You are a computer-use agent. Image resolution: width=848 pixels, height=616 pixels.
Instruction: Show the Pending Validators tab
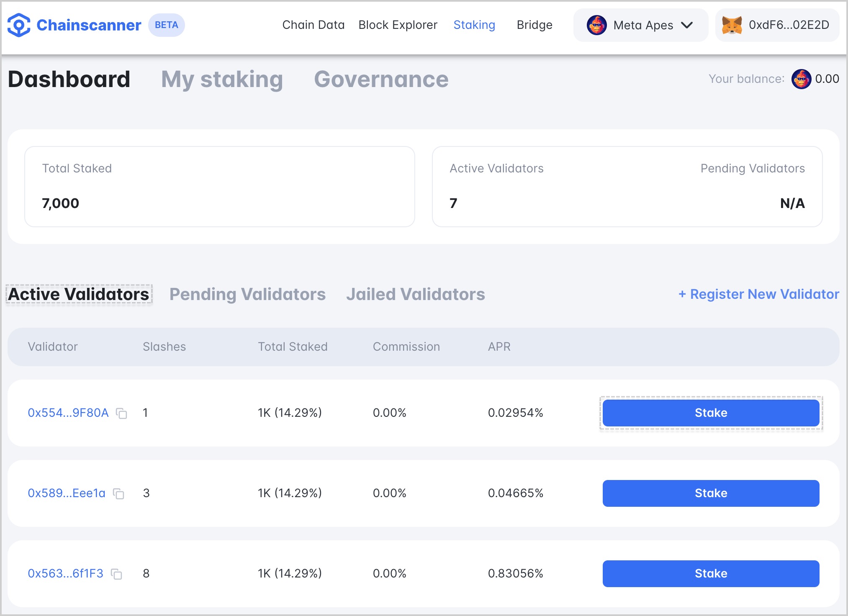[247, 294]
